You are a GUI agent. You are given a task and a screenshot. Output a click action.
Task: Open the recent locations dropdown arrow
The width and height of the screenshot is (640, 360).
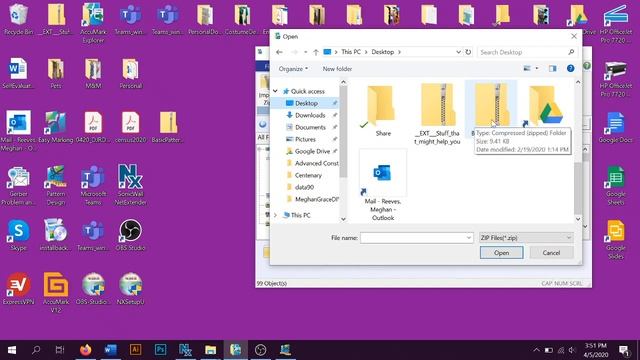[x=305, y=52]
